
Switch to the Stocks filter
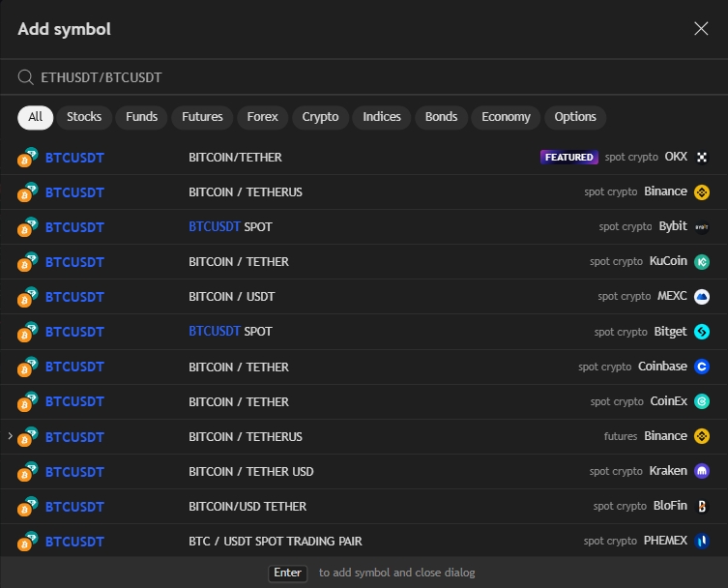pyautogui.click(x=84, y=117)
